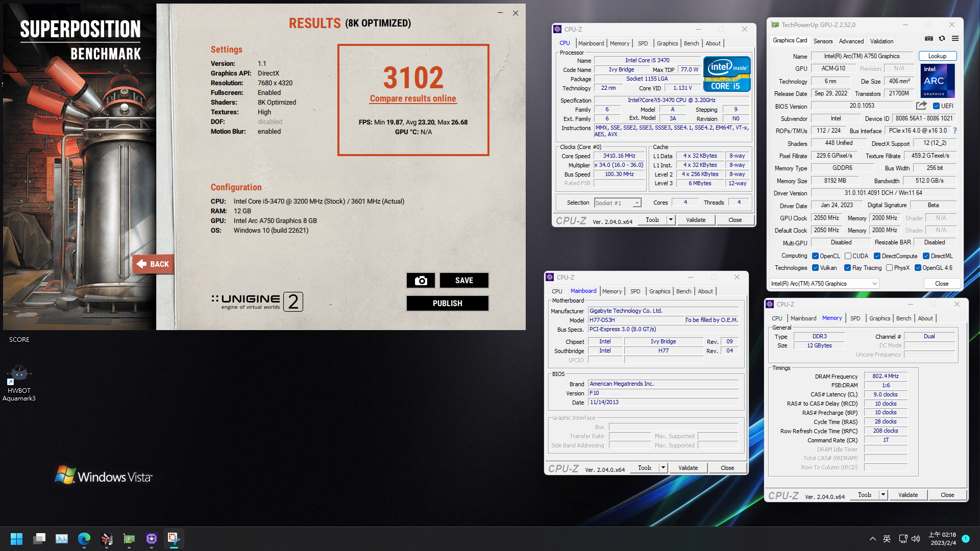Click the Intel Core i5 logo in CPU-Z
This screenshot has width=980, height=551.
tap(726, 74)
